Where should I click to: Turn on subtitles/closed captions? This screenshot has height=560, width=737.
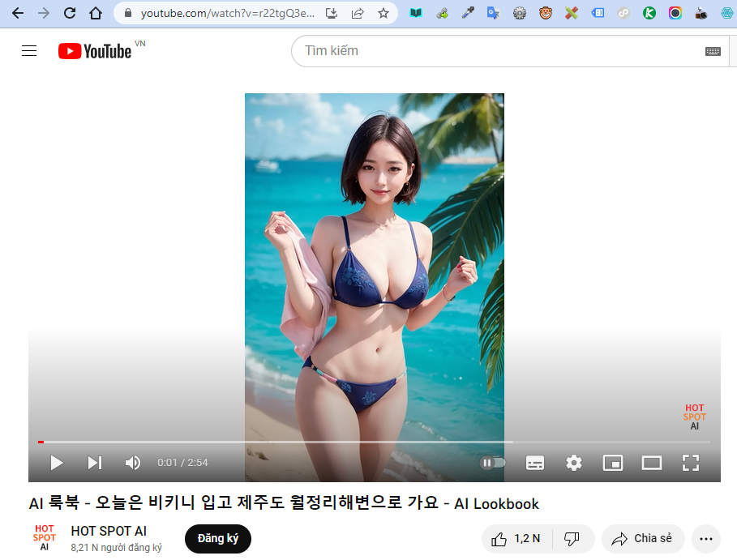pyautogui.click(x=535, y=463)
